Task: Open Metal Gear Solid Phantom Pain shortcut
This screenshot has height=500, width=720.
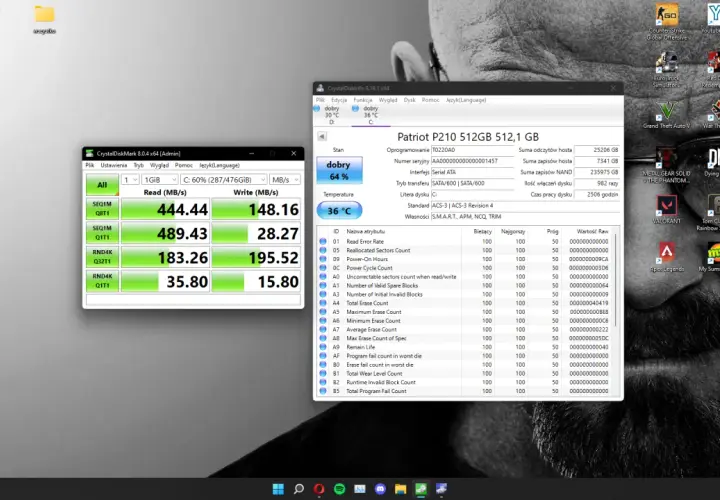Action: click(x=667, y=165)
